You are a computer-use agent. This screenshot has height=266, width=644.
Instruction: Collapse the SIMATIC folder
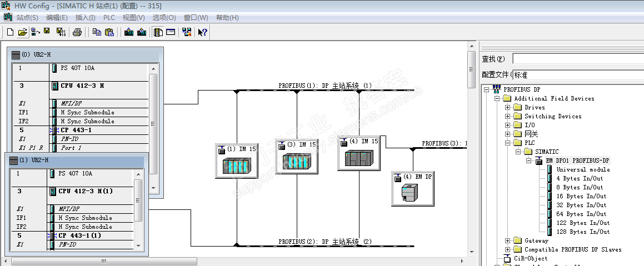pos(518,152)
